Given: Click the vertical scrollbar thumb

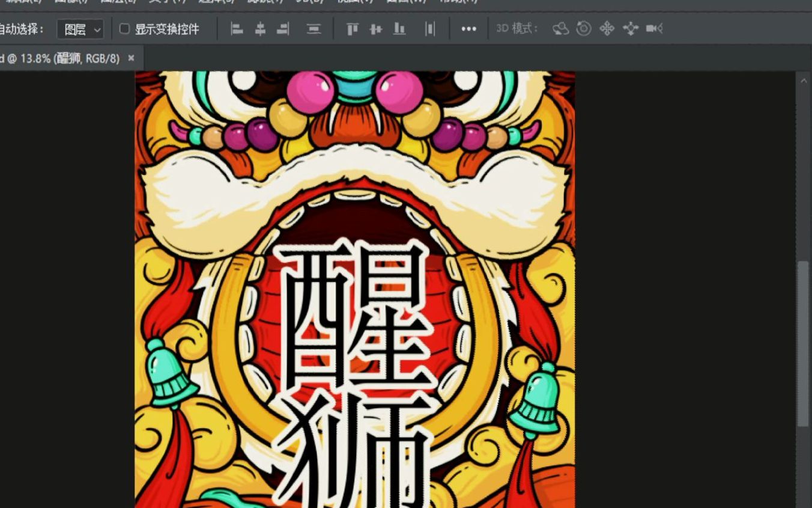Looking at the screenshot, I should coord(802,344).
